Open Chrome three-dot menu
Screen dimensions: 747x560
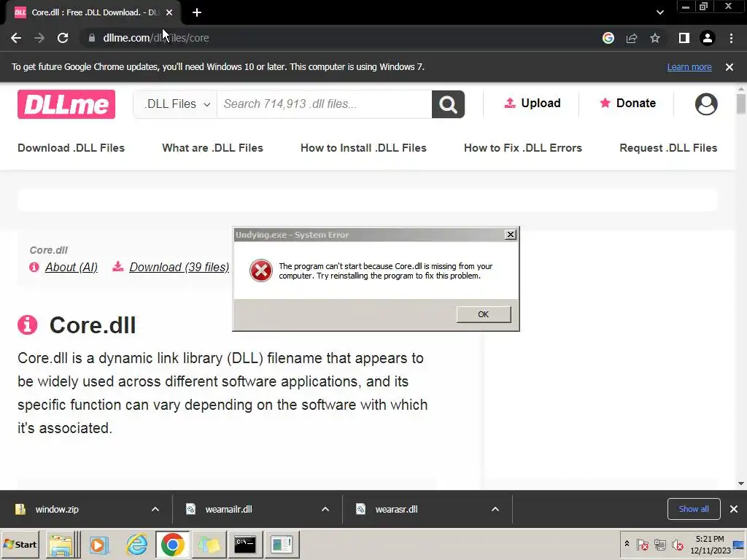tap(731, 38)
